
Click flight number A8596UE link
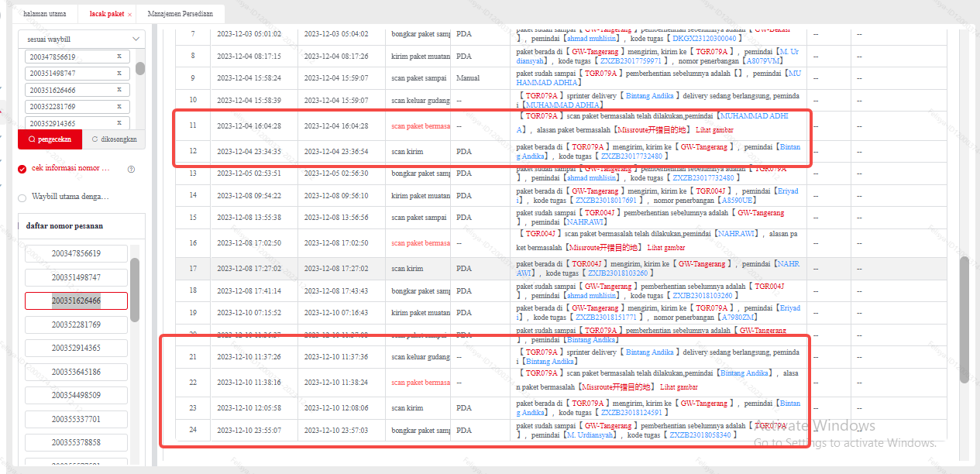(738, 200)
